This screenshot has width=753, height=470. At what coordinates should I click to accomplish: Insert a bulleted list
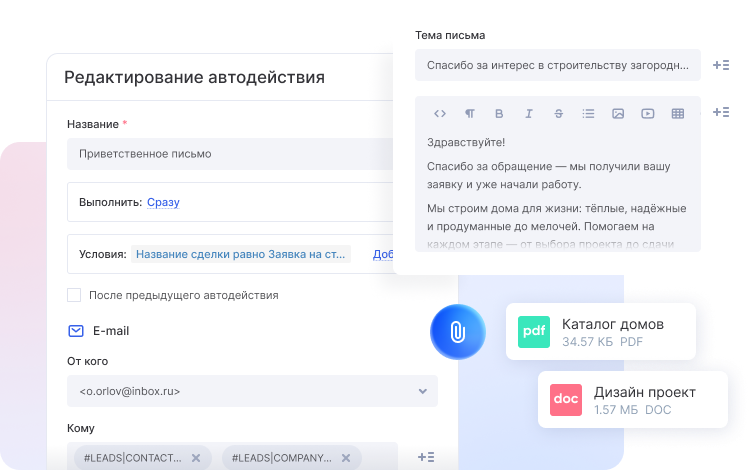tap(588, 114)
